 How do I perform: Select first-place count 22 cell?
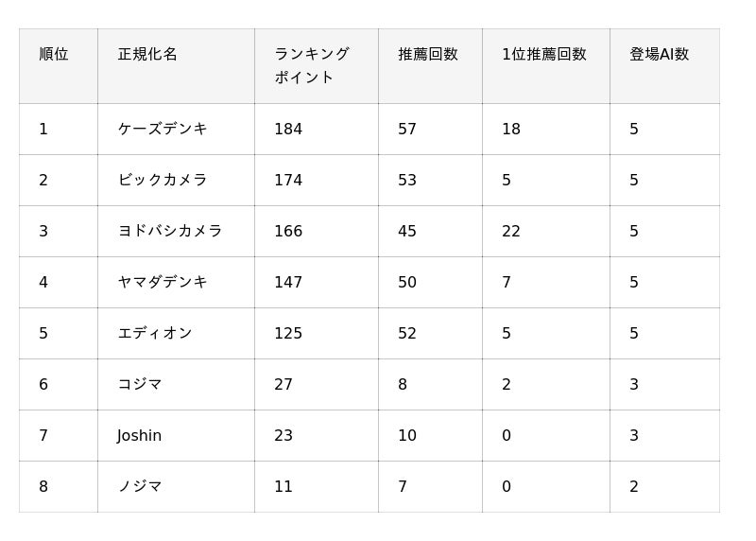[546, 232]
